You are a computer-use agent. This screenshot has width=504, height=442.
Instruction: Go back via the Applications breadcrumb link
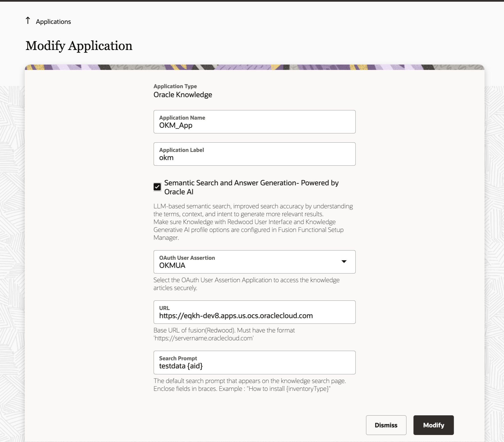(x=53, y=22)
